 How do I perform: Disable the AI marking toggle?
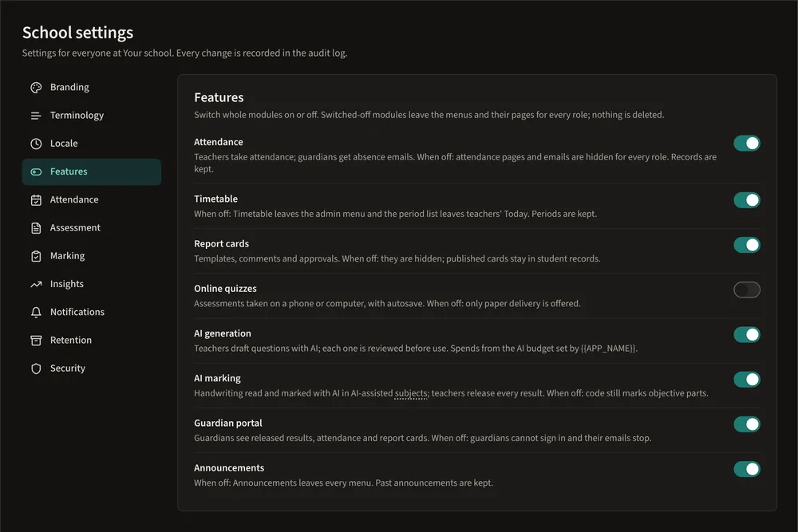tap(747, 380)
